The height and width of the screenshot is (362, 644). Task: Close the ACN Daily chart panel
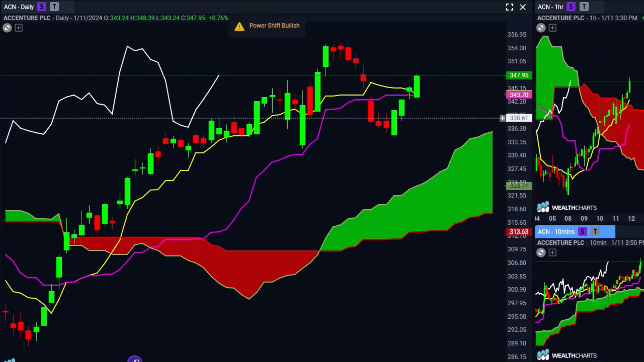(x=523, y=7)
